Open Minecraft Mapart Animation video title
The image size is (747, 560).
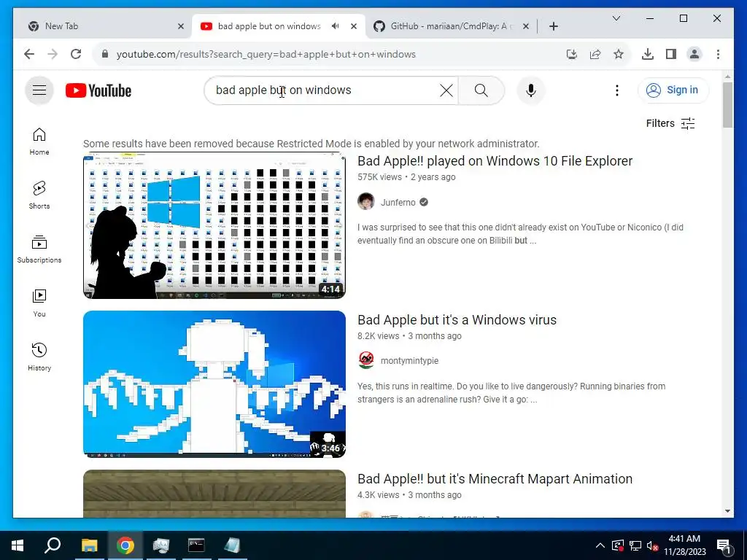point(495,478)
